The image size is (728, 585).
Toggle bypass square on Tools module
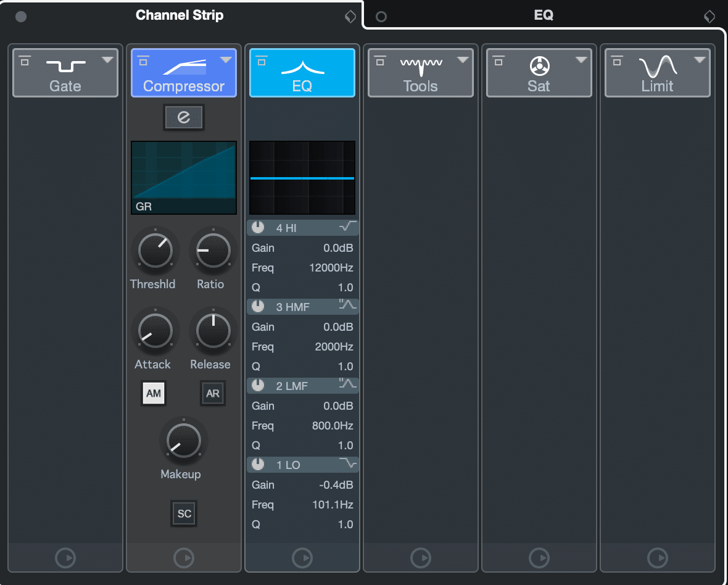[x=380, y=61]
